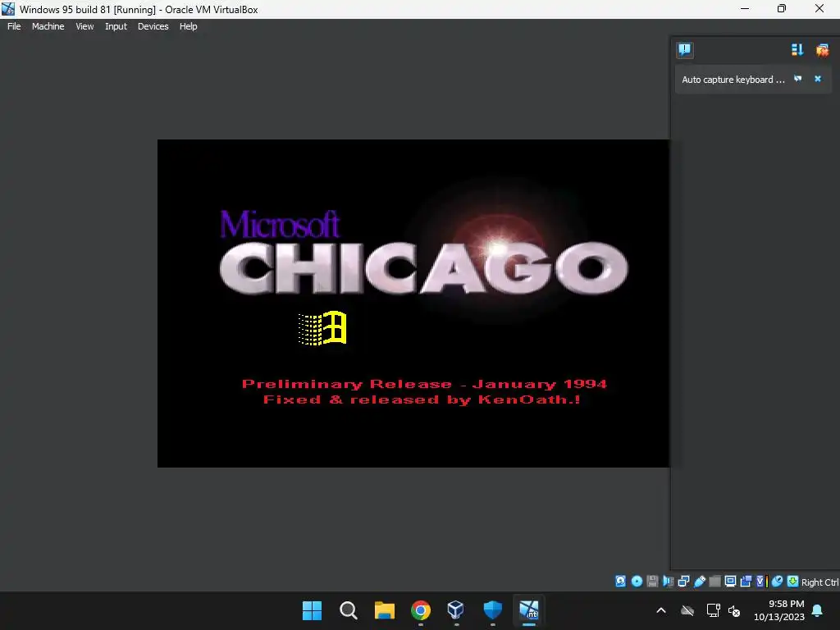This screenshot has width=840, height=630.
Task: Open File Explorer from taskbar
Action: click(384, 610)
